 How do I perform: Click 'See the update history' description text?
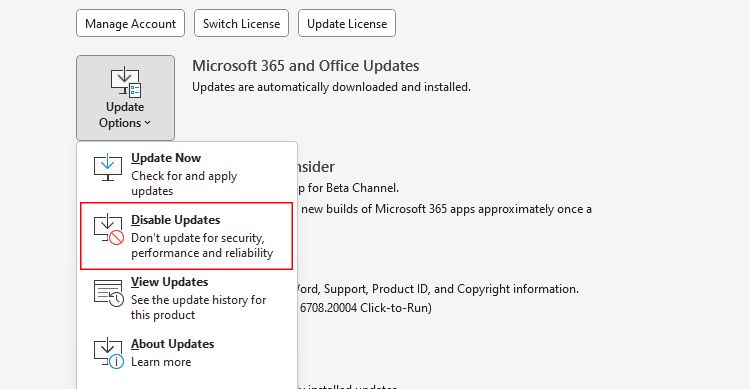click(x=199, y=307)
